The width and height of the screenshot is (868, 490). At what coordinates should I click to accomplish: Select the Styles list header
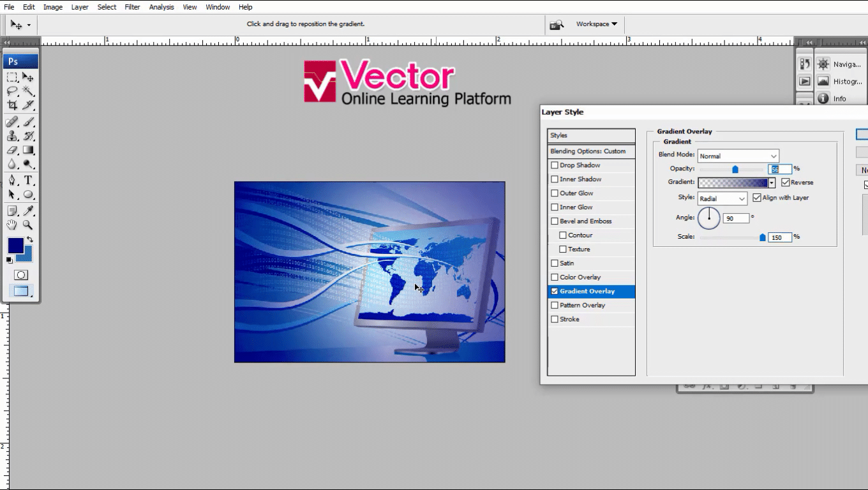click(x=591, y=135)
